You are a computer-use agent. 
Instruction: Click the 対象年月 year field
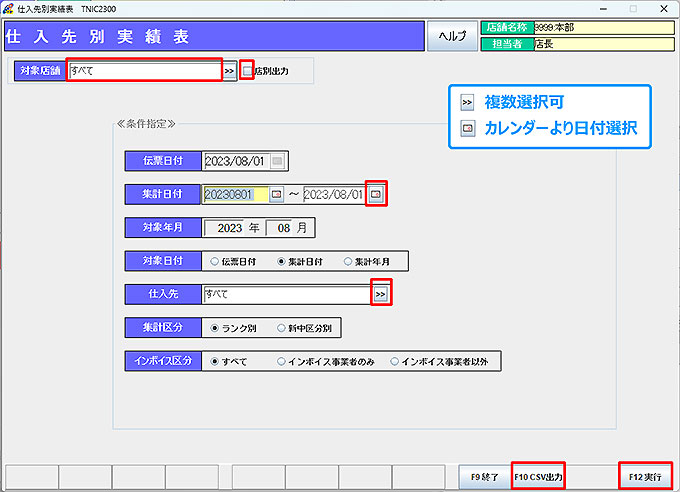[x=225, y=228]
